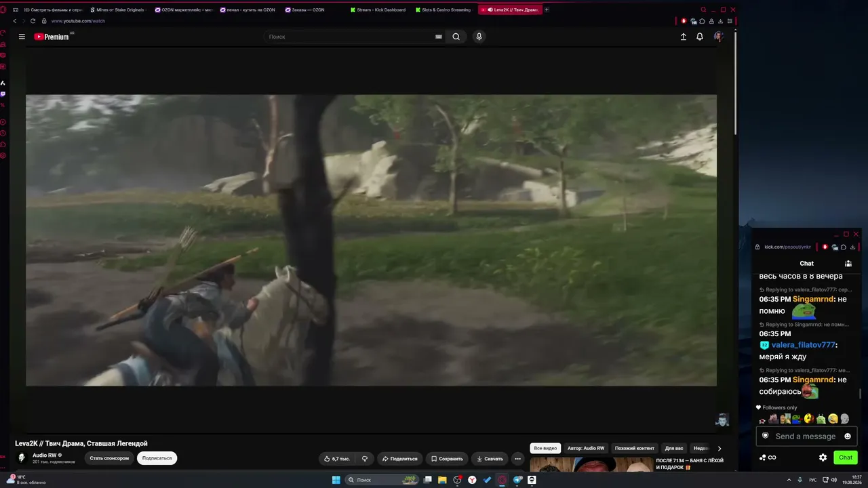
Task: Download the video with Скачать
Action: 490,459
